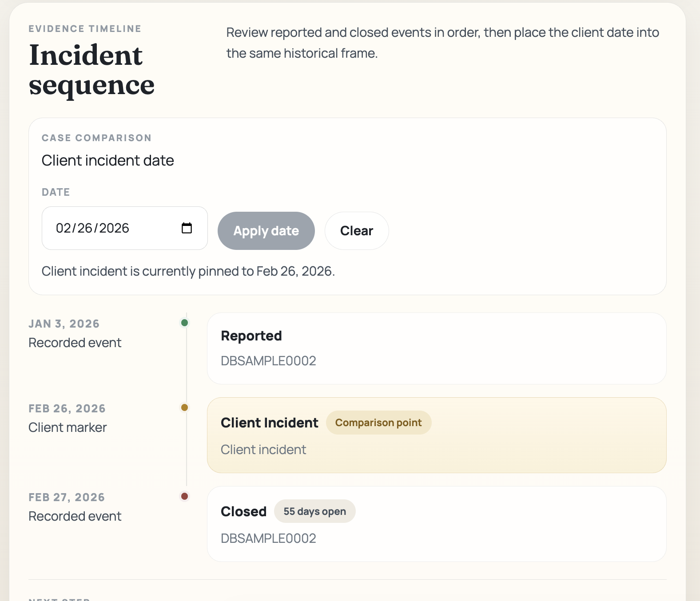700x601 pixels.
Task: Open the calendar picker icon
Action: [x=187, y=228]
